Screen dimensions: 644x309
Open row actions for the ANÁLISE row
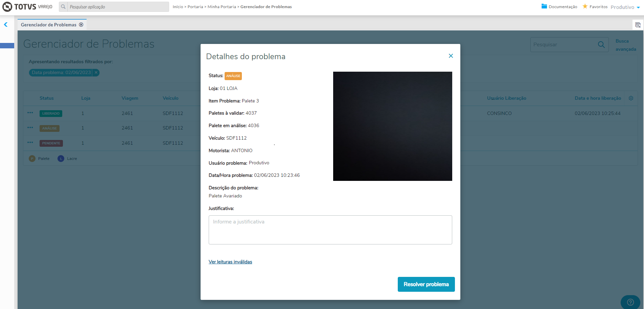coord(30,128)
